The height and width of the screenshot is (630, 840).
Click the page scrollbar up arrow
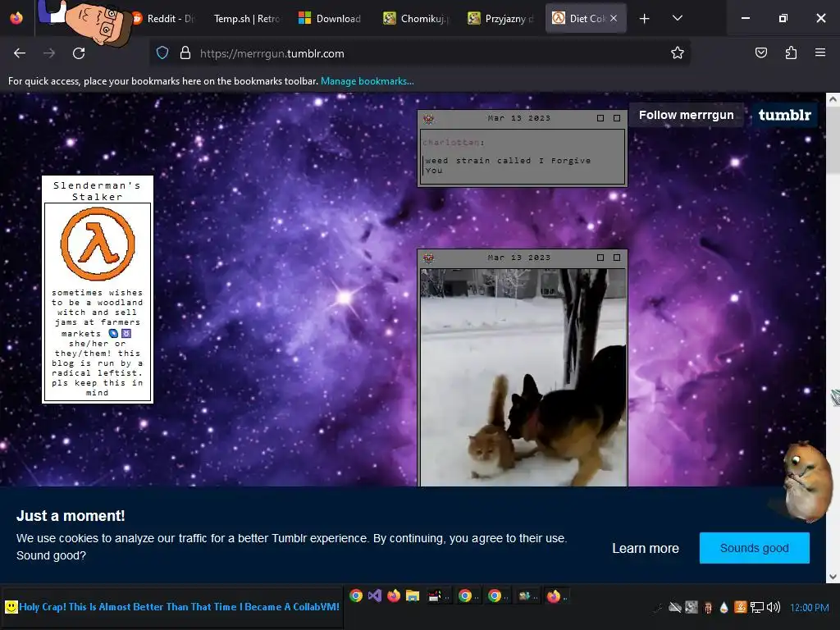[x=833, y=99]
